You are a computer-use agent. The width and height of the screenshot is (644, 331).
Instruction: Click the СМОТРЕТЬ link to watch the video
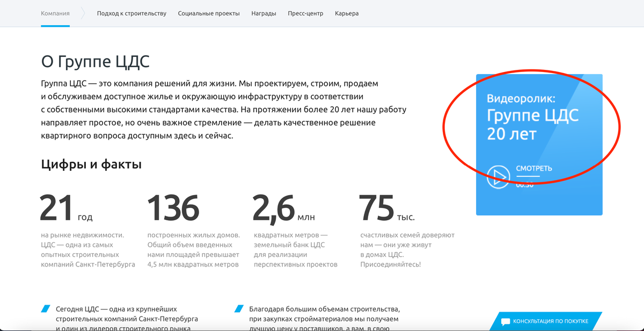tap(534, 168)
